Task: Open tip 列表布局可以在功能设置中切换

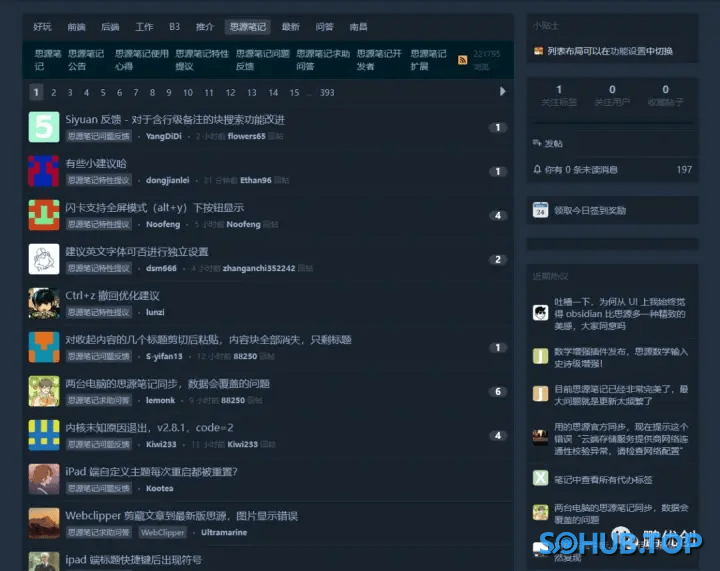Action: [610, 51]
